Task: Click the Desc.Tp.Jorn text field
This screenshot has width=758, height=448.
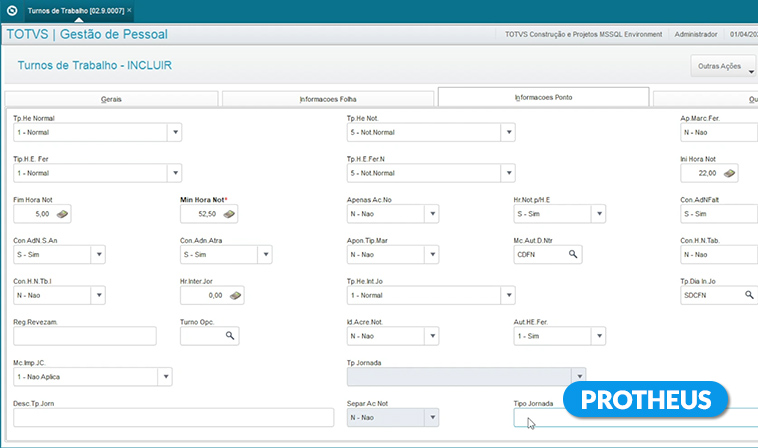Action: pos(172,418)
